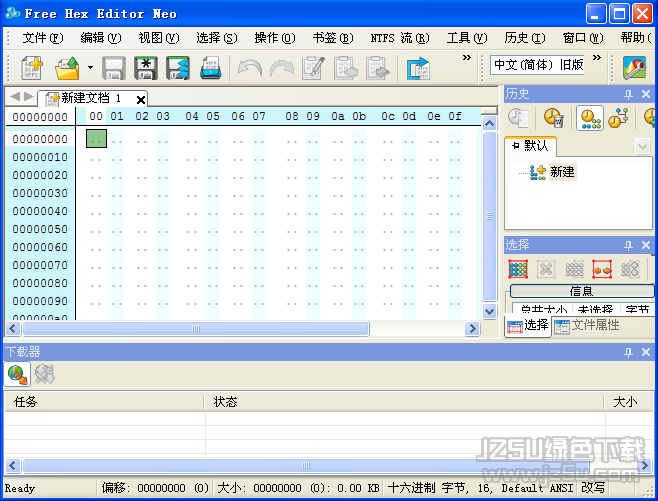Click column header 08
Screen dimensions: 658x501
[x=292, y=116]
